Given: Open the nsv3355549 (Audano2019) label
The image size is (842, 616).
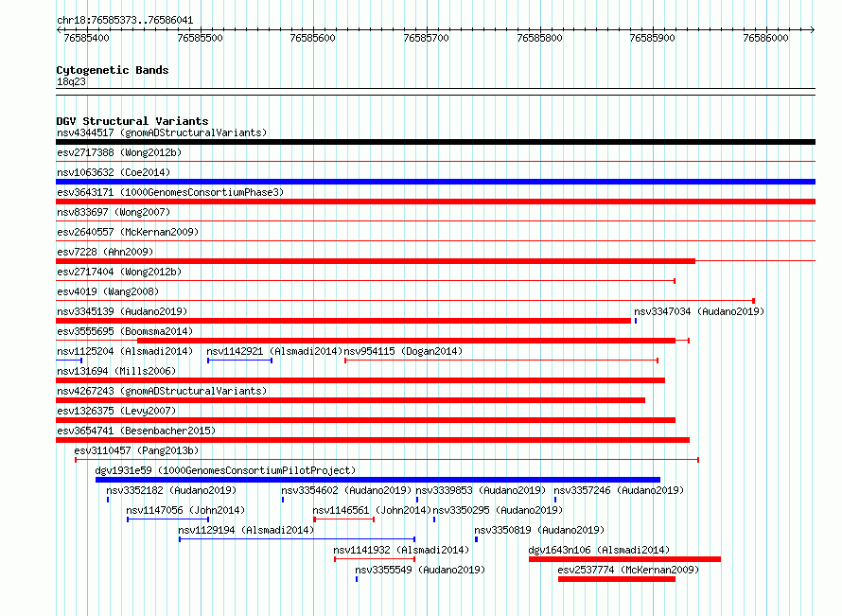Looking at the screenshot, I should [420, 570].
